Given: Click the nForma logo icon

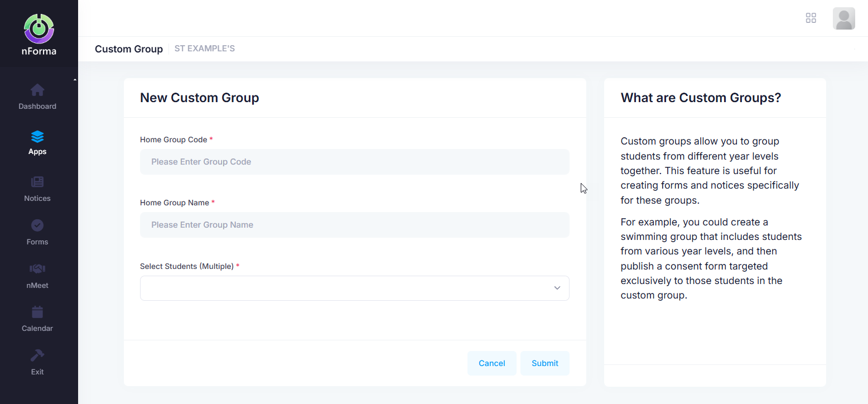Looking at the screenshot, I should click(x=39, y=28).
